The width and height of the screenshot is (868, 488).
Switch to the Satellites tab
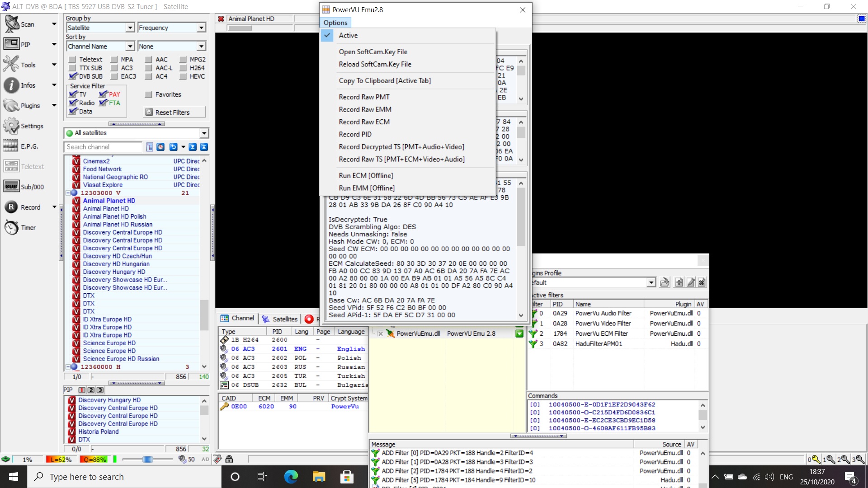coord(280,319)
